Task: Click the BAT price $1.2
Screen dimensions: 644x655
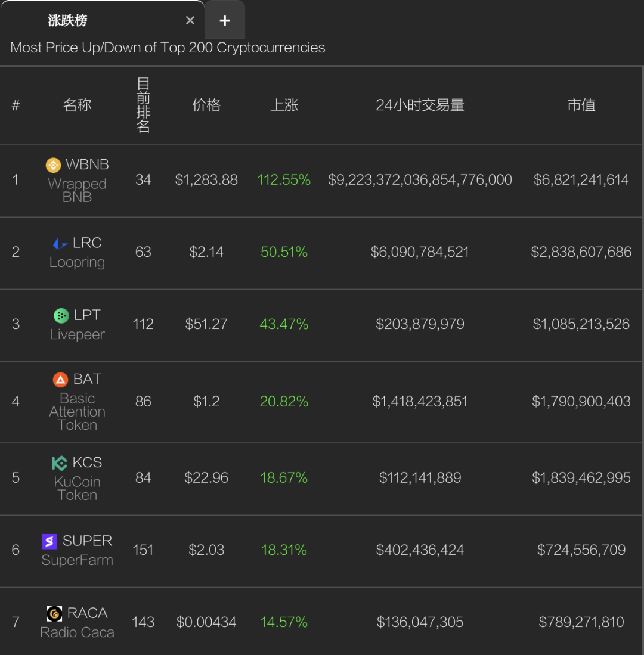Action: [x=206, y=402]
